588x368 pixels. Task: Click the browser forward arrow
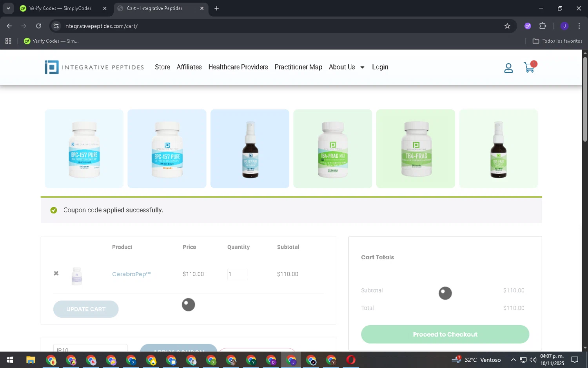[24, 26]
